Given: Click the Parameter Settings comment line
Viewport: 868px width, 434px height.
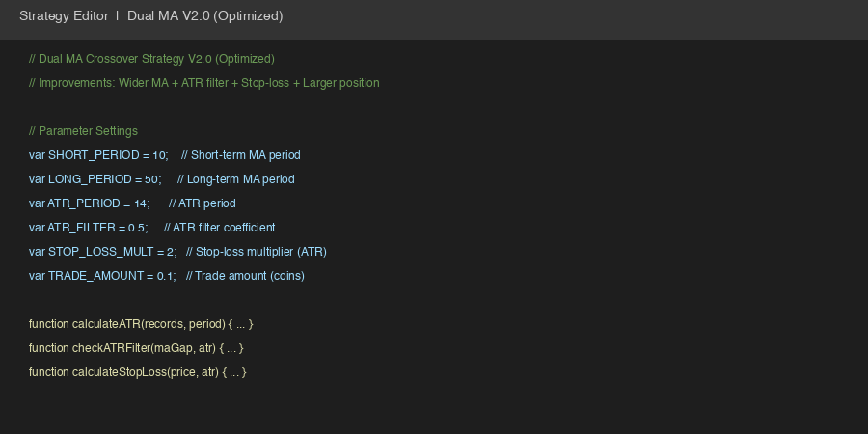Looking at the screenshot, I should tap(83, 130).
